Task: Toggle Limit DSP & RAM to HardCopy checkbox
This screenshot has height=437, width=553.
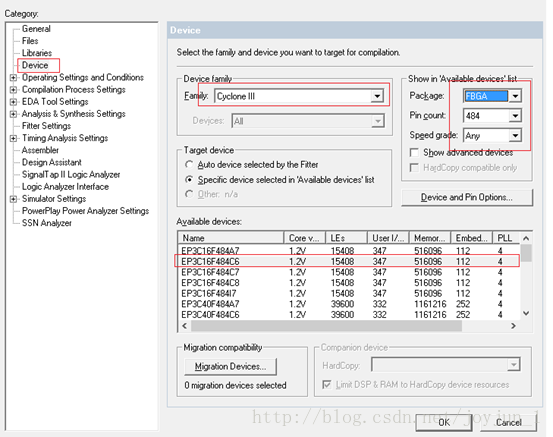Action: click(x=327, y=384)
